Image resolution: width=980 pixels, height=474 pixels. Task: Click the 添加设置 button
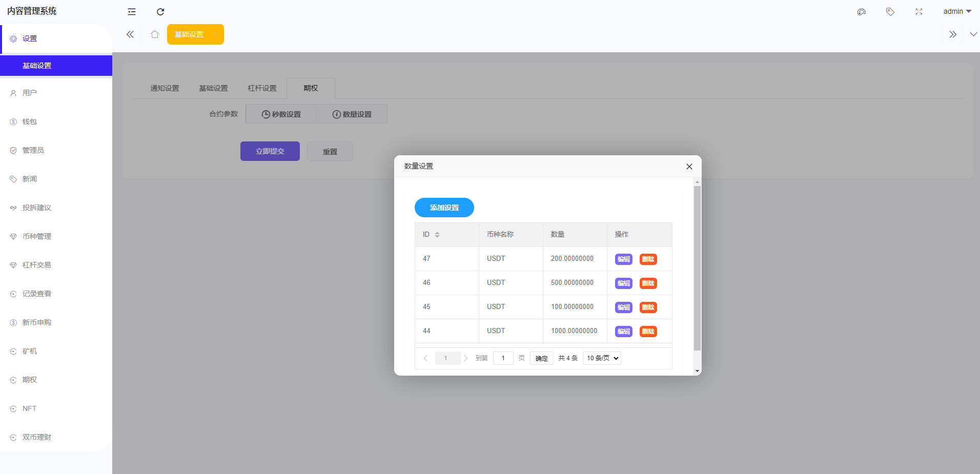click(444, 208)
